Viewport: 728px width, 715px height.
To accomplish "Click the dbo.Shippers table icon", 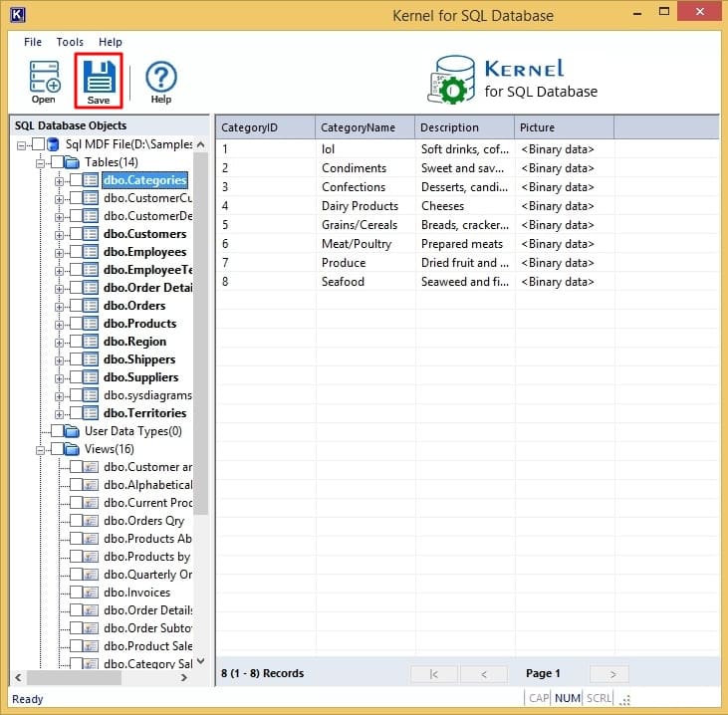I will [x=91, y=359].
